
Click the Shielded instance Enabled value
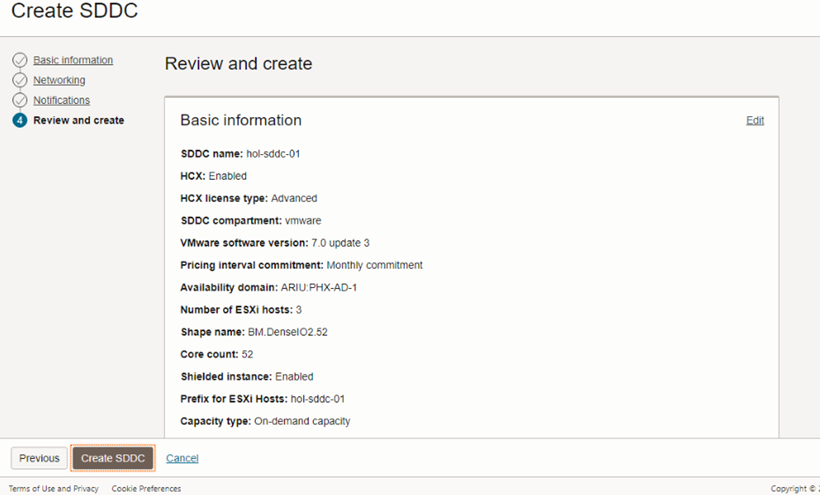click(x=294, y=376)
